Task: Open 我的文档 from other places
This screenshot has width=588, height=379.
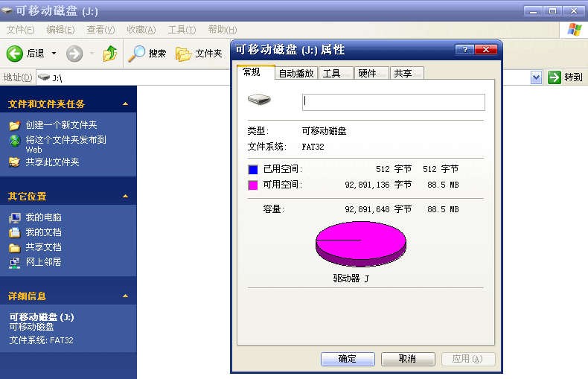Action: (43, 232)
